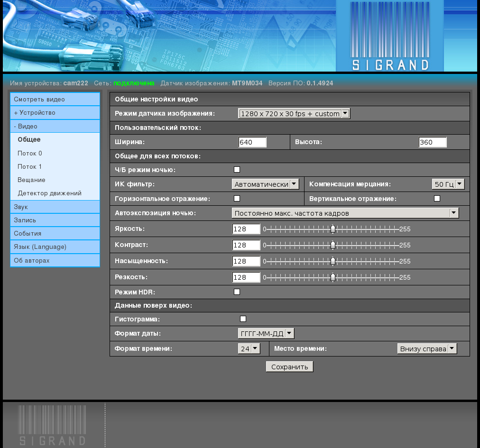
Task: Open the Поток 0 settings page
Action: [x=30, y=153]
